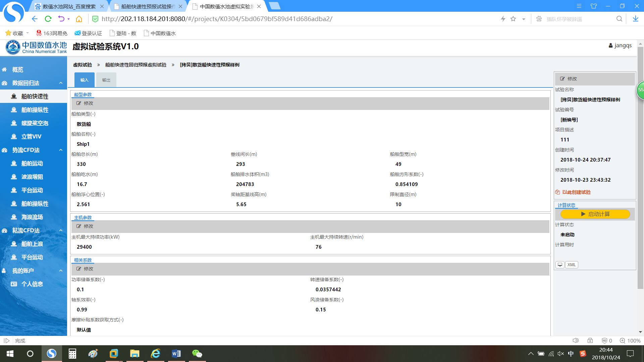
Task: Collapse the 数据回归法 sidebar section
Action: tap(61, 83)
